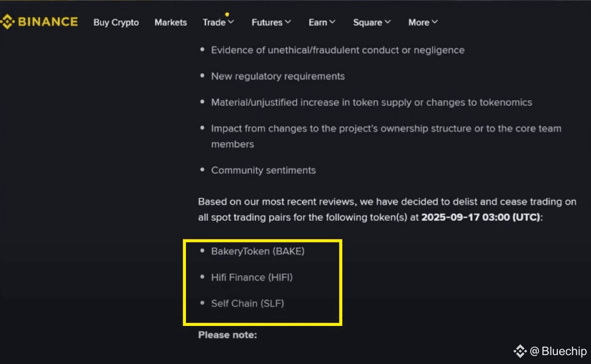Expand the Square dropdown chevron

click(x=387, y=22)
